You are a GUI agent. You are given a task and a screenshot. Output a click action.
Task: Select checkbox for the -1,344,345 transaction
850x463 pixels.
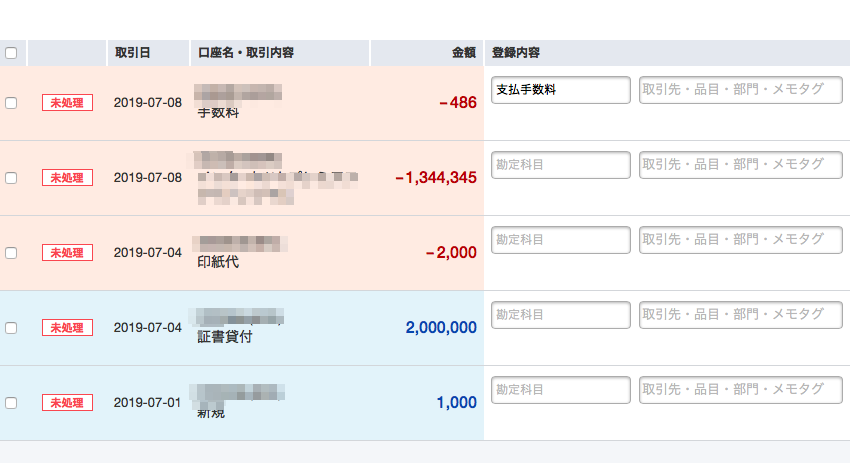click(11, 178)
